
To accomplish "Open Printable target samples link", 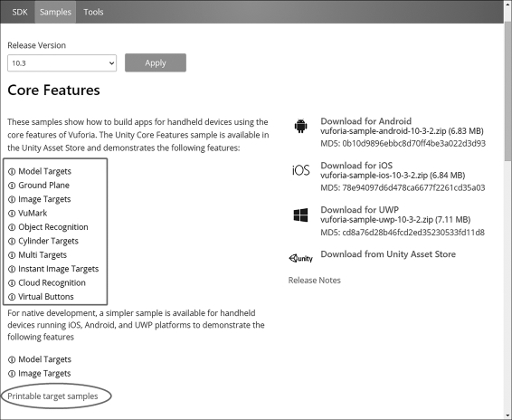I will point(52,396).
